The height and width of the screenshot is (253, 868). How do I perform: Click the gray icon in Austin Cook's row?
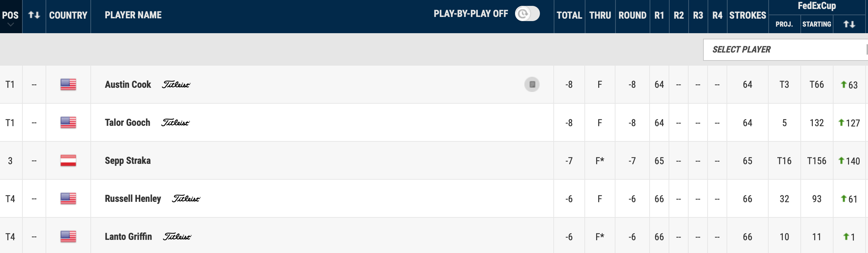532,84
